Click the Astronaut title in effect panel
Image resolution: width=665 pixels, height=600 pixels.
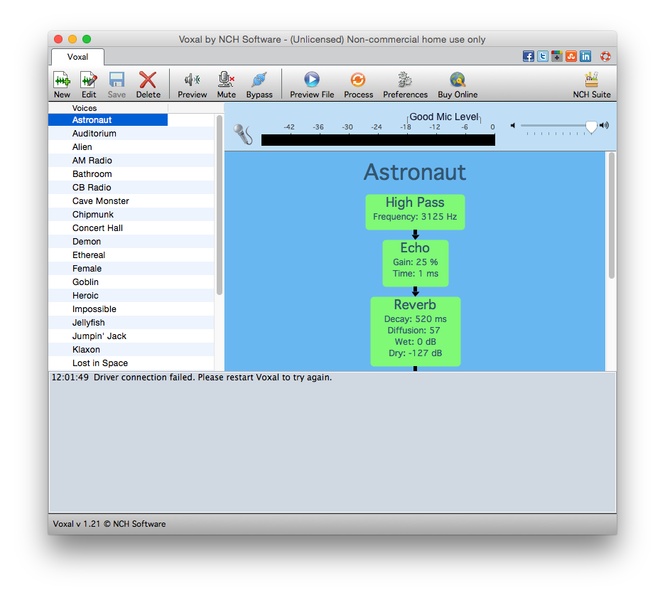click(x=415, y=172)
